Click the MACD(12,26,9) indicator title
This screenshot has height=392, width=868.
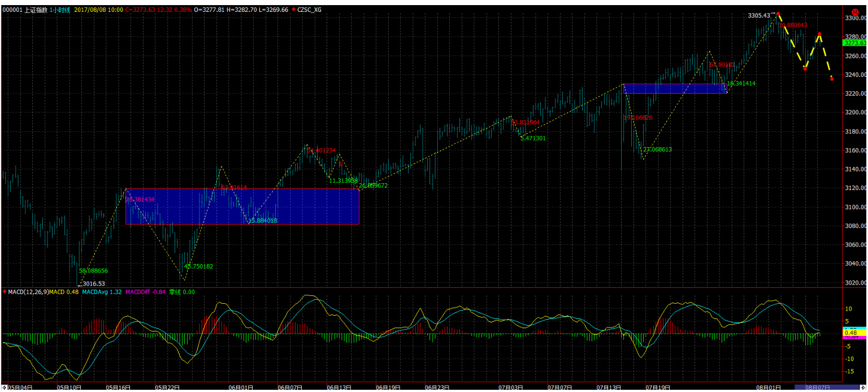(x=28, y=292)
